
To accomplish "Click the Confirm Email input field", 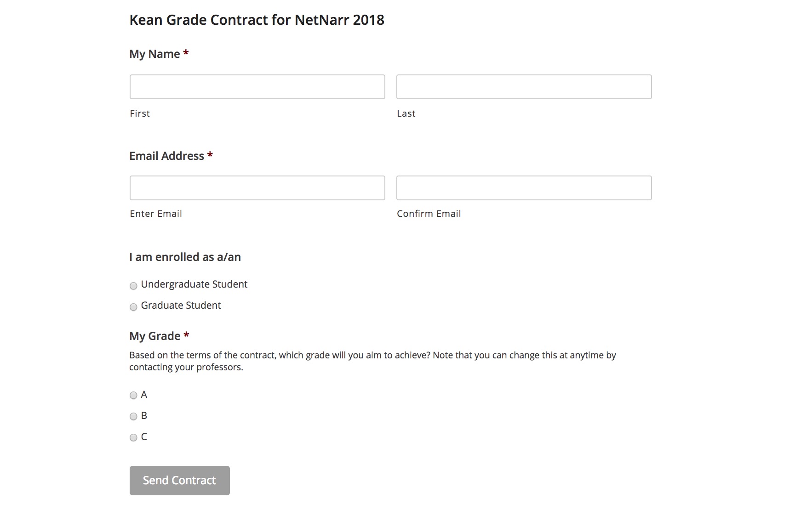I will pos(524,187).
